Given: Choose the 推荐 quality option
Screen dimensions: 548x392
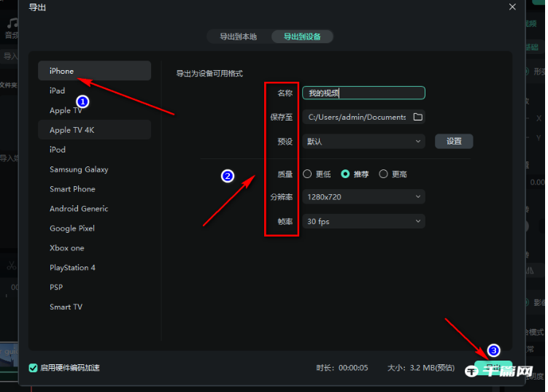Looking at the screenshot, I should 346,174.
